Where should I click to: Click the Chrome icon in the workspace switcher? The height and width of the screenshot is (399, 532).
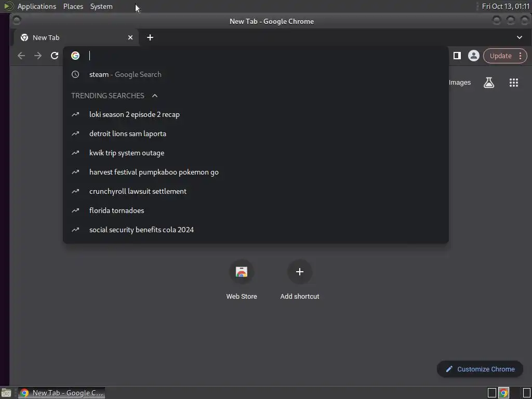click(x=503, y=393)
